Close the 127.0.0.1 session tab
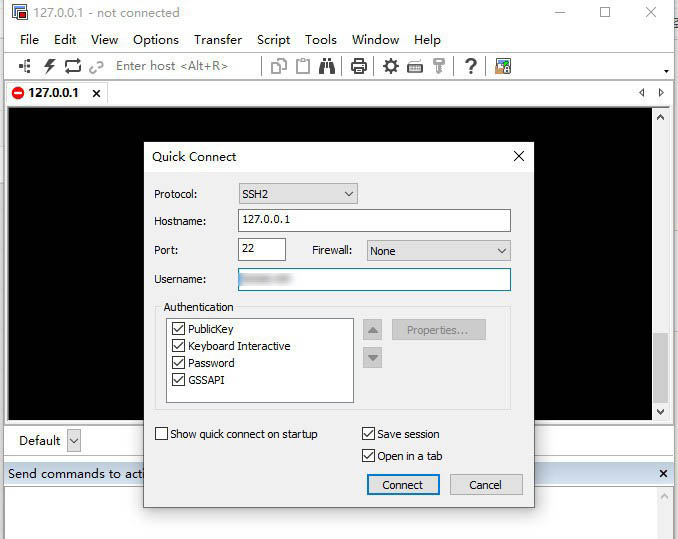678x539 pixels. click(x=96, y=93)
